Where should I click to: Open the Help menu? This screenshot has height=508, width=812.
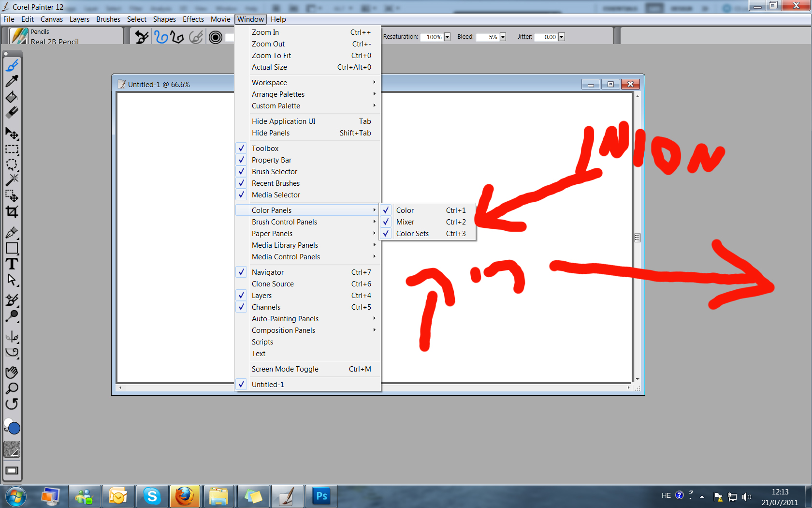pos(278,19)
